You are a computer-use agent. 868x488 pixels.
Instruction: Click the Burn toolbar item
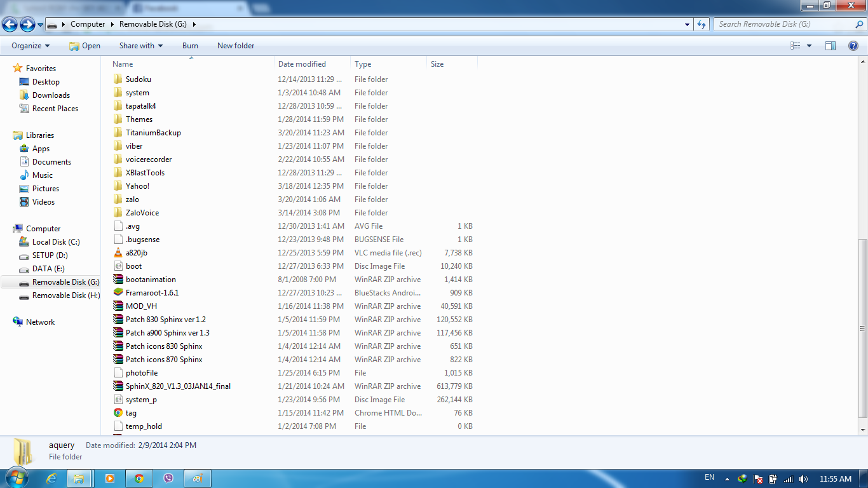click(x=190, y=46)
